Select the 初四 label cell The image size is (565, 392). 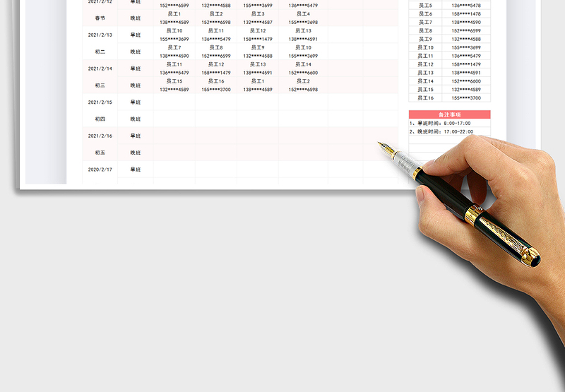[100, 119]
